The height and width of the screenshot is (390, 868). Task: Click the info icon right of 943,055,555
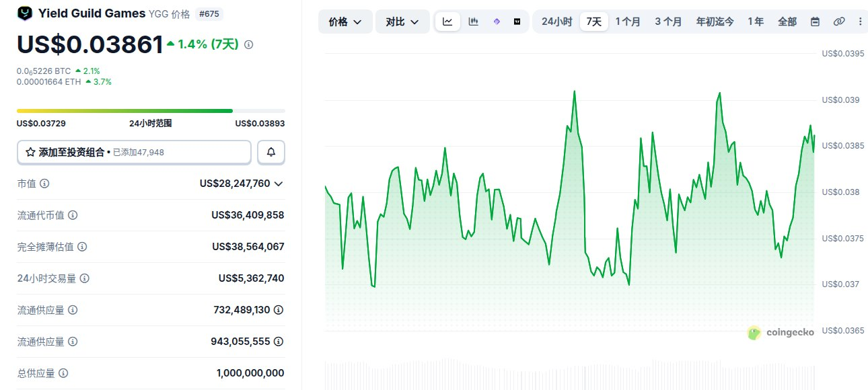pyautogui.click(x=279, y=342)
